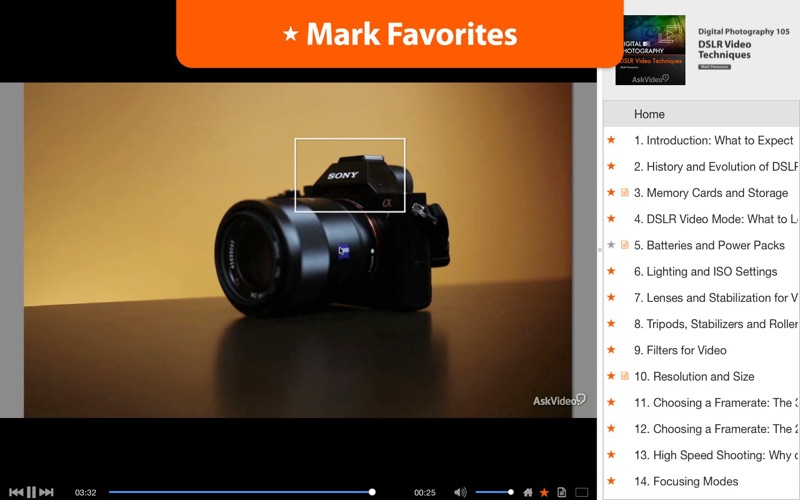The image size is (800, 500).
Task: Toggle favorite star for 9. Filters for Video
Action: (611, 349)
